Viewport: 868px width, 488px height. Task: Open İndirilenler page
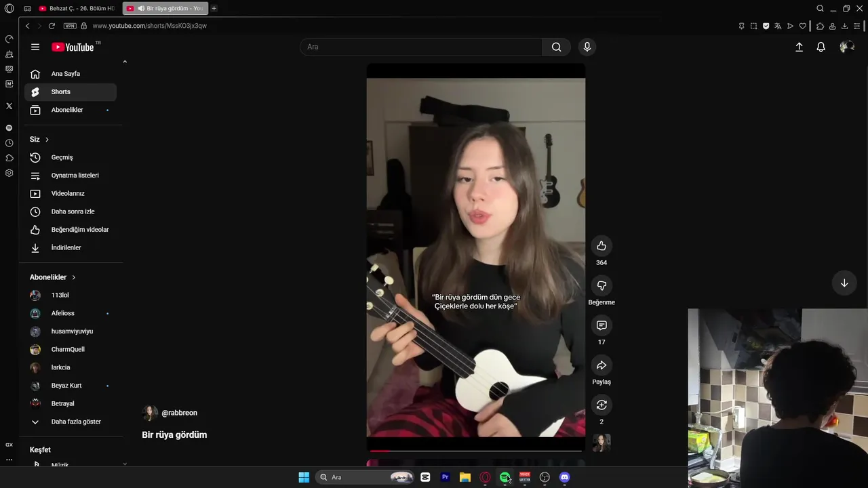pyautogui.click(x=71, y=247)
